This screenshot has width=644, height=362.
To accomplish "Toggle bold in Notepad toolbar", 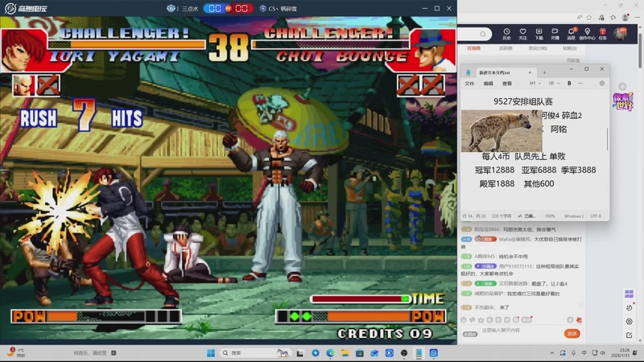I will tap(569, 84).
